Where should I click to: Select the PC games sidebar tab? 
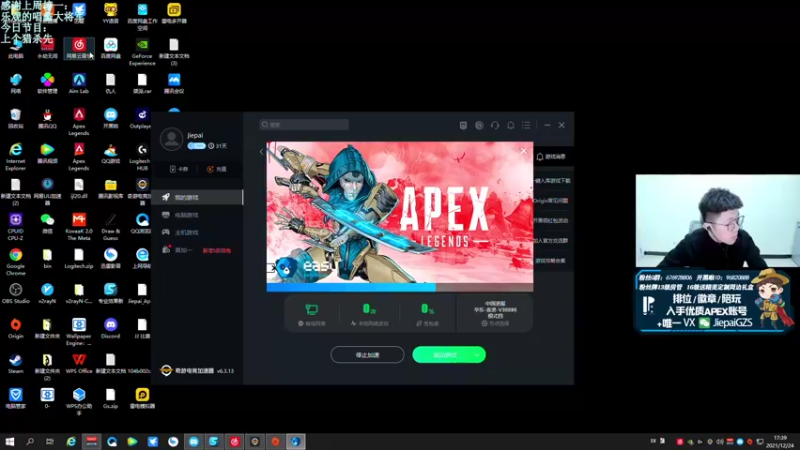[197, 215]
